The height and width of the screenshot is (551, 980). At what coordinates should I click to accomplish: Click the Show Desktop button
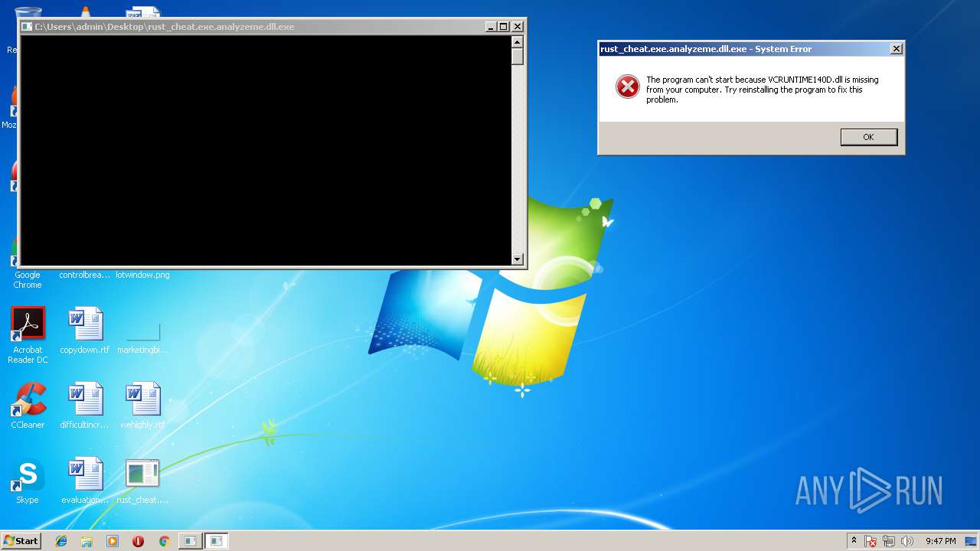[x=972, y=541]
